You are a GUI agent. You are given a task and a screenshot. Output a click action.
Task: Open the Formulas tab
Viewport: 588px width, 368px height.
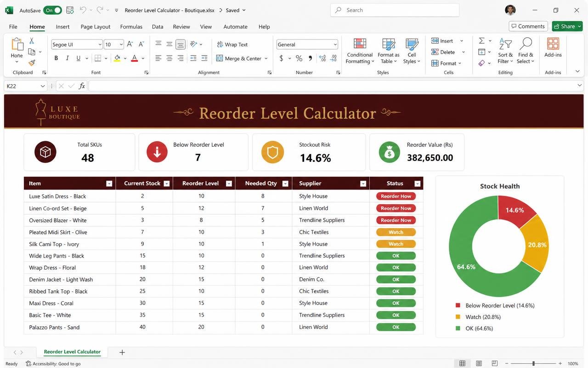pyautogui.click(x=131, y=27)
